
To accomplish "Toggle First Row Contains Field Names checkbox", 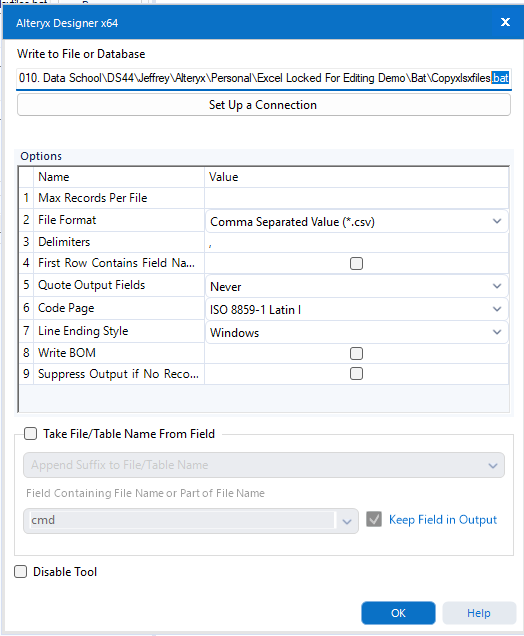I will coord(356,263).
